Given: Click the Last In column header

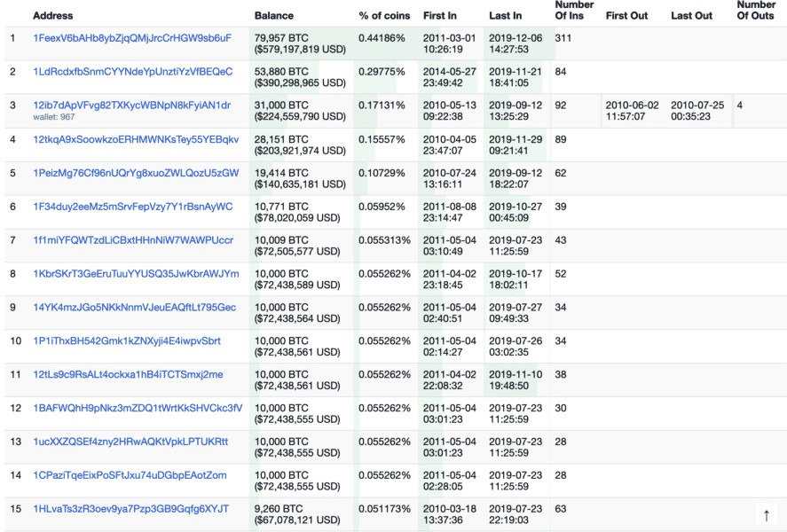Looking at the screenshot, I should point(505,16).
